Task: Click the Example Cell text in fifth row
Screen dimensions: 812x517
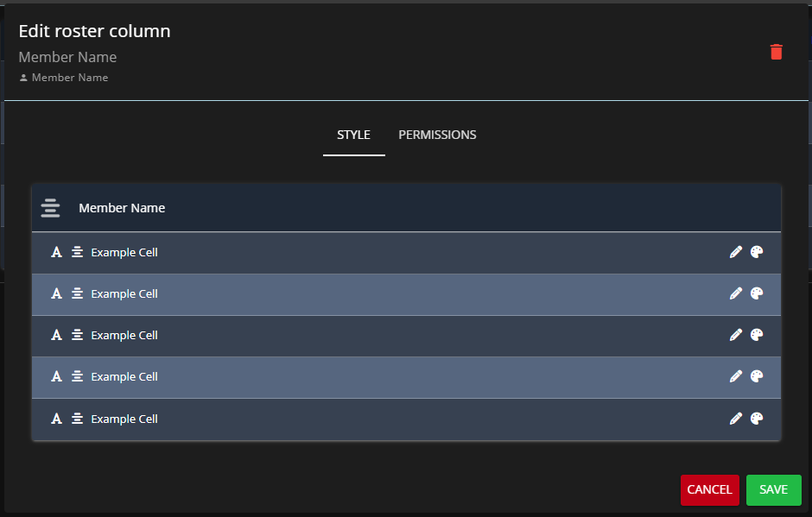Action: (124, 419)
